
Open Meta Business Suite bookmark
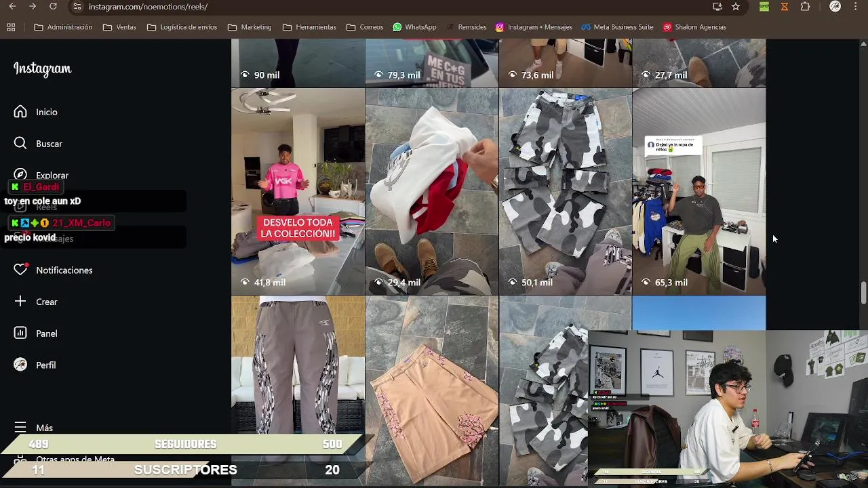617,27
